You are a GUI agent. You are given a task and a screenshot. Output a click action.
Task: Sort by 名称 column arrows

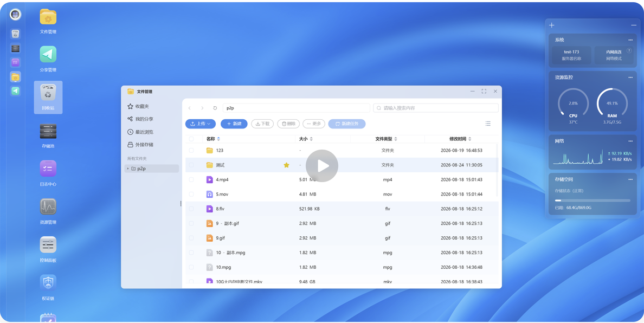(x=218, y=139)
